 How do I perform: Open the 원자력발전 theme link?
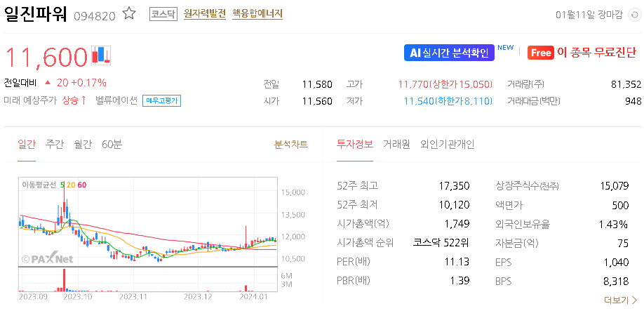pyautogui.click(x=205, y=14)
